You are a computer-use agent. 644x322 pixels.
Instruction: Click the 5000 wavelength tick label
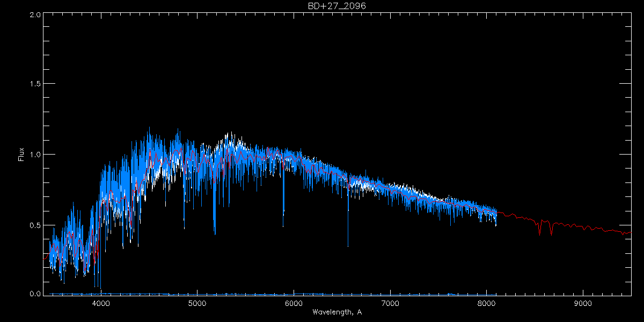(197, 302)
